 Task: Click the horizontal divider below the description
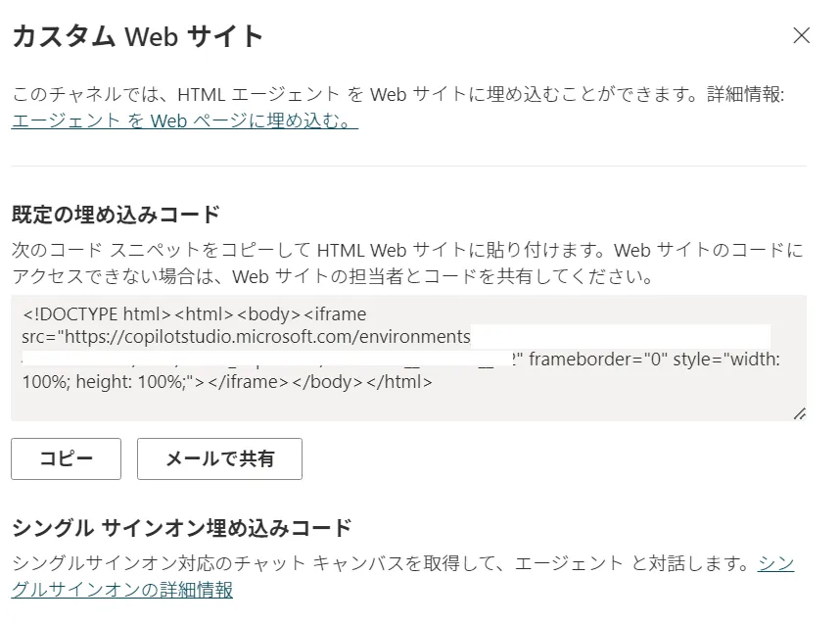(x=408, y=166)
